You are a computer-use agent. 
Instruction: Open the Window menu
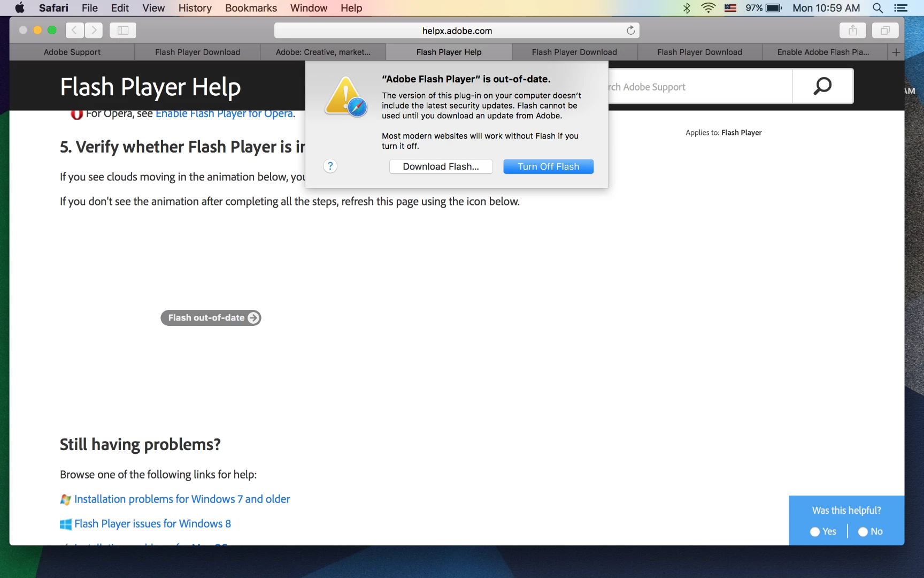pyautogui.click(x=309, y=8)
